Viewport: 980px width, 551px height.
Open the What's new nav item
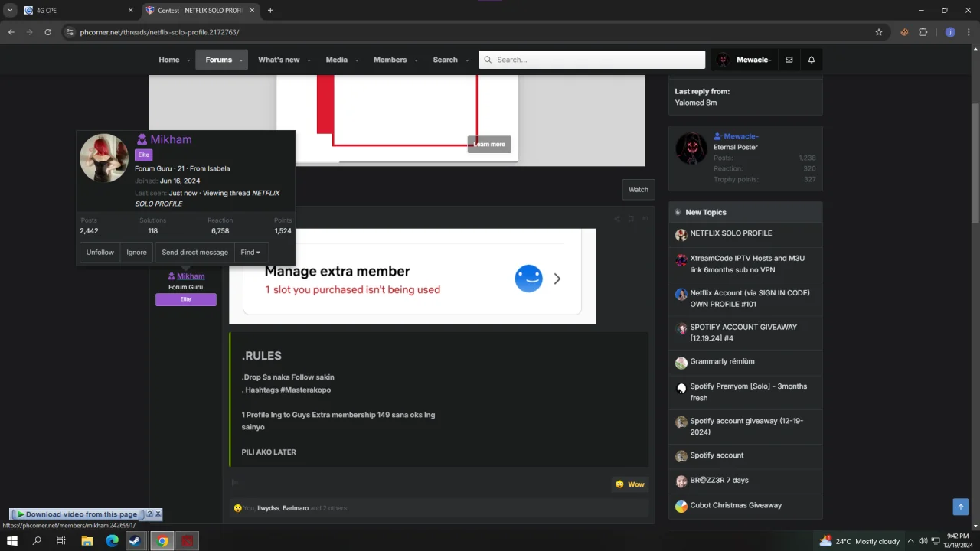279,60
